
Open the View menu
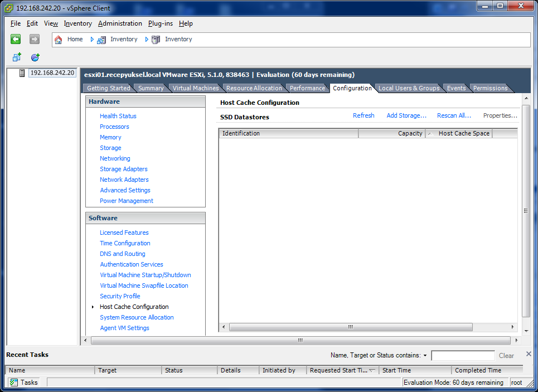[51, 23]
